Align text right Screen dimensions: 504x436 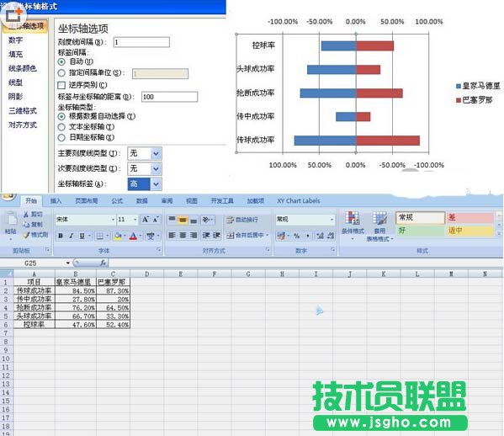[194, 236]
